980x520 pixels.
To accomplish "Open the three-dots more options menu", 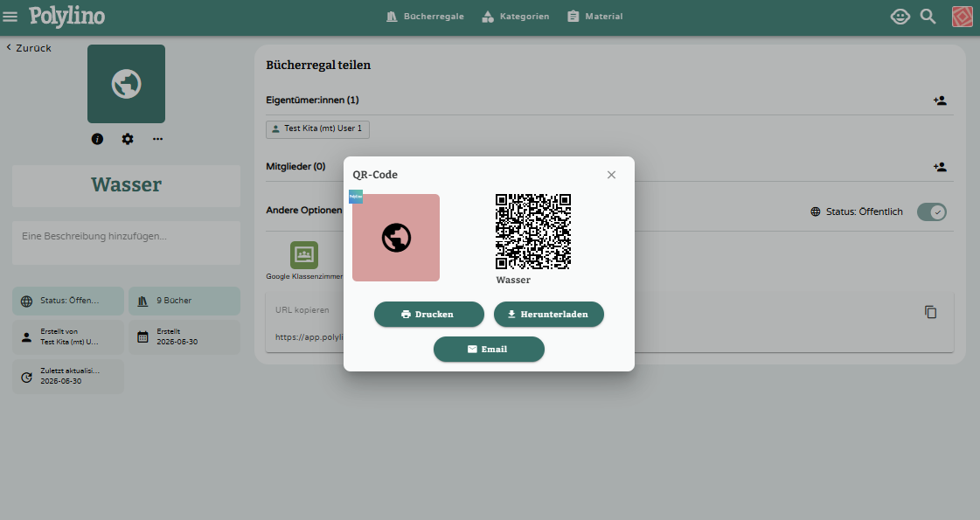I will click(x=157, y=139).
